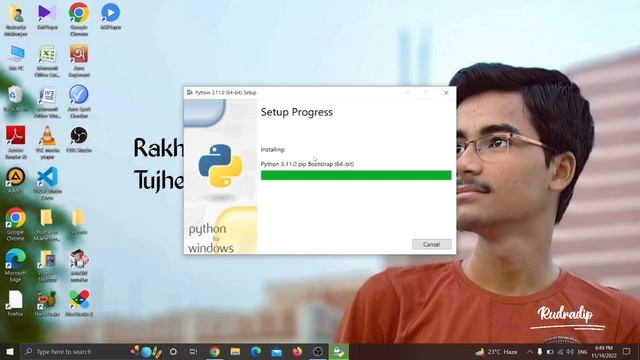Open the clock showing 6:49 PM

[604, 351]
